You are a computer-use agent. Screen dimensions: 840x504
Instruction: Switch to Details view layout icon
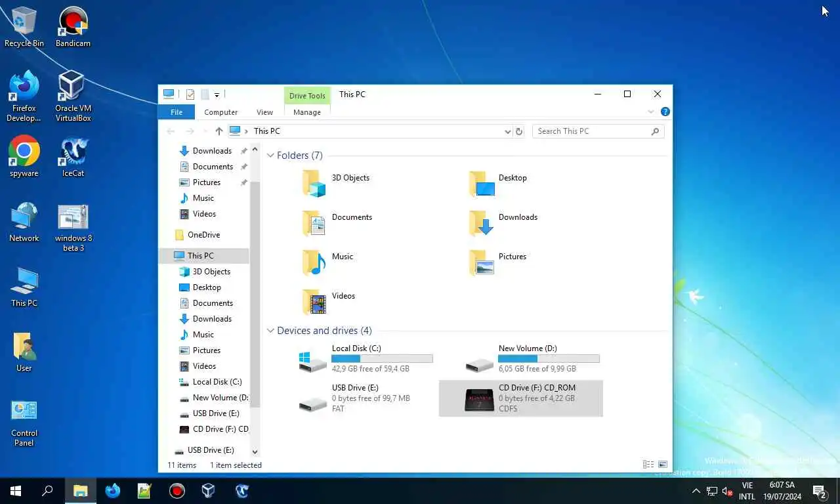(x=648, y=465)
